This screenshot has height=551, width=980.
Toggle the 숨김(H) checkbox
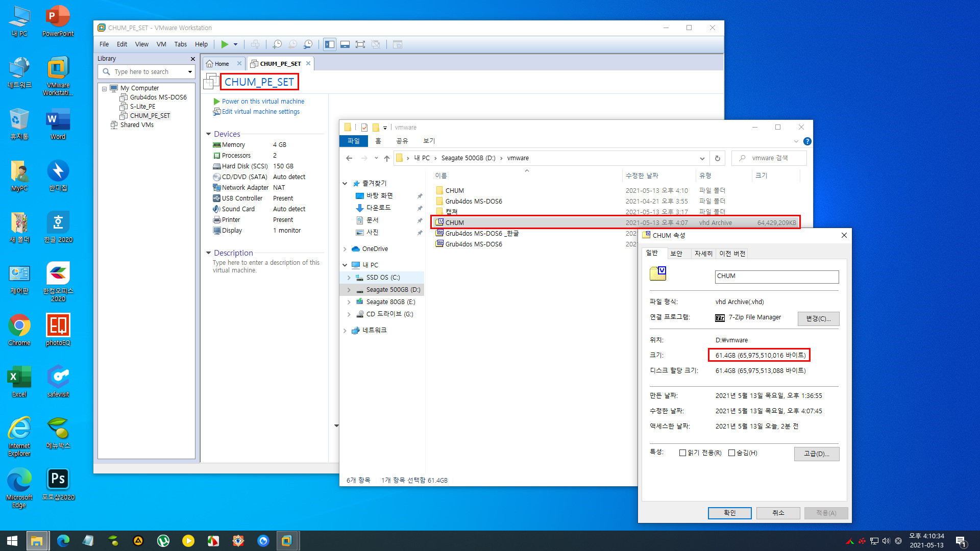(731, 453)
